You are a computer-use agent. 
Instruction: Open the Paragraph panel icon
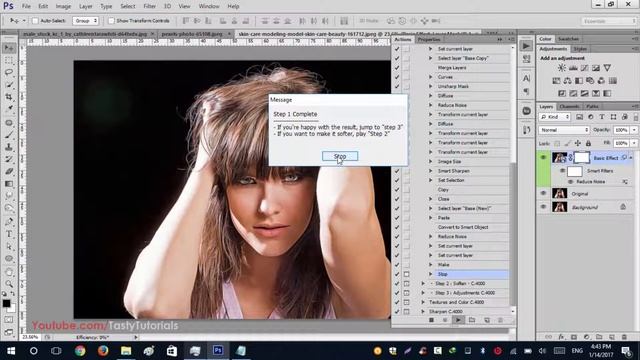pyautogui.click(x=526, y=91)
